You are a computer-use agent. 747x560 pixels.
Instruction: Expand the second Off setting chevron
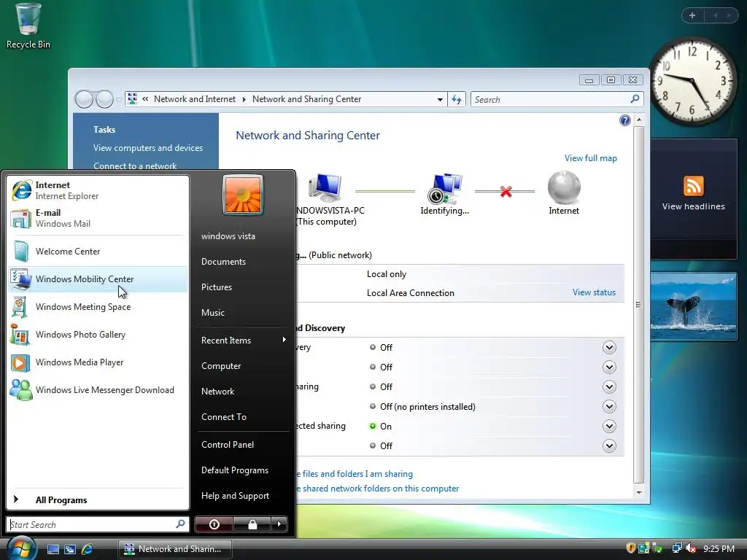pos(609,367)
